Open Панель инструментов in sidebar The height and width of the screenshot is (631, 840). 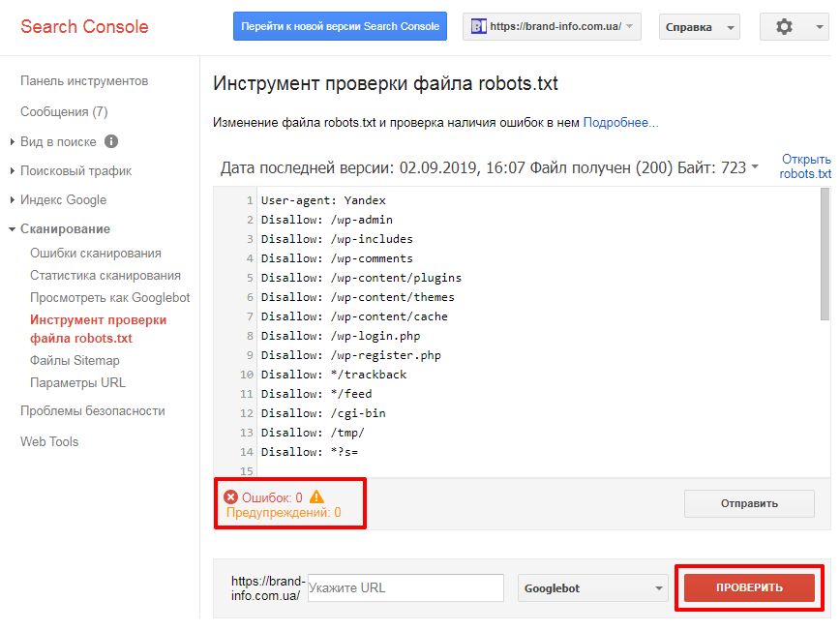tap(84, 81)
